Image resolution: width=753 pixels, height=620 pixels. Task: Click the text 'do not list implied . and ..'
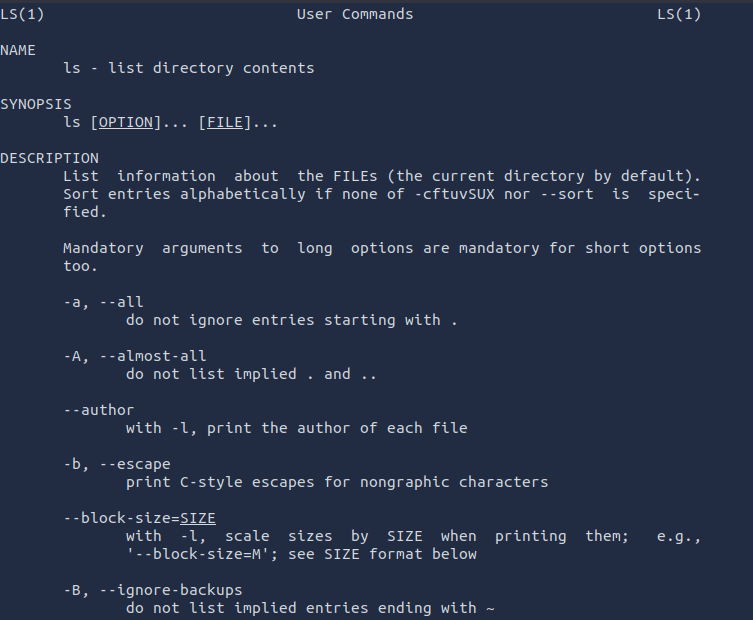tap(238, 374)
